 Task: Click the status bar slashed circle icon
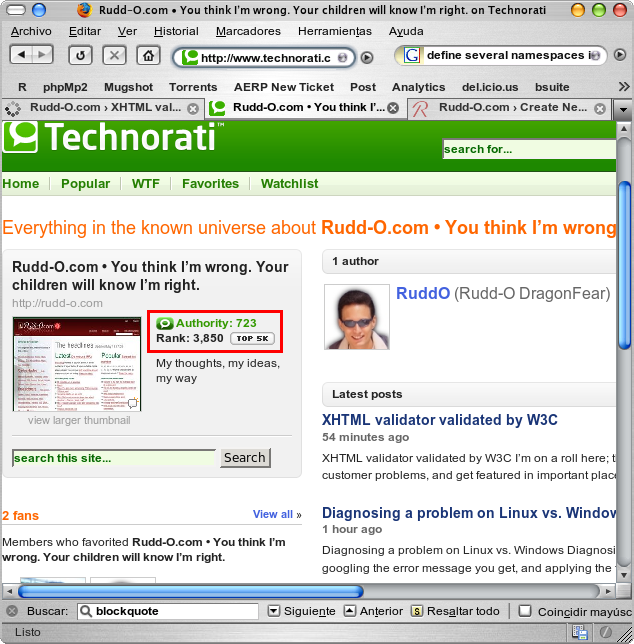pos(606,632)
